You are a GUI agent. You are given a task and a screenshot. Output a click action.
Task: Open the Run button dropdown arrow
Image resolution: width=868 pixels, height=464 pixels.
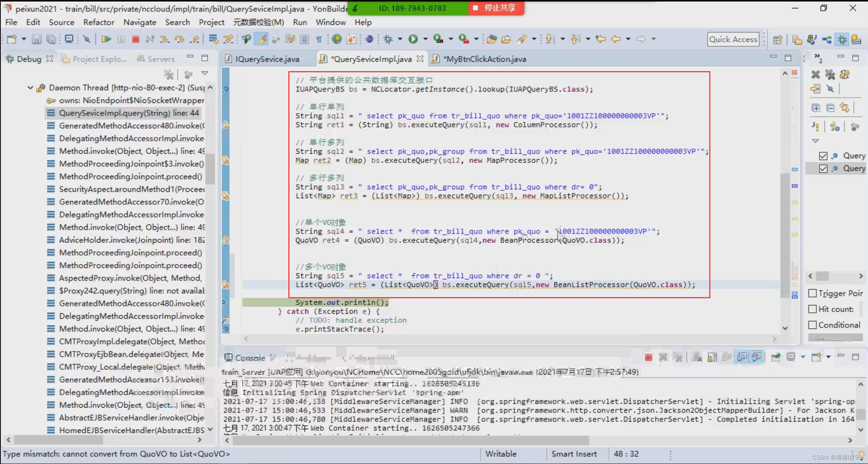(425, 39)
